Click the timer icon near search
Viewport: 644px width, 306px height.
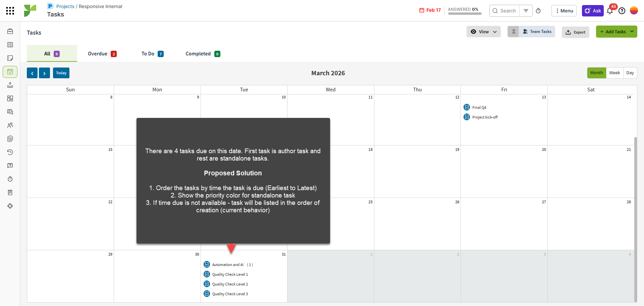click(x=538, y=11)
